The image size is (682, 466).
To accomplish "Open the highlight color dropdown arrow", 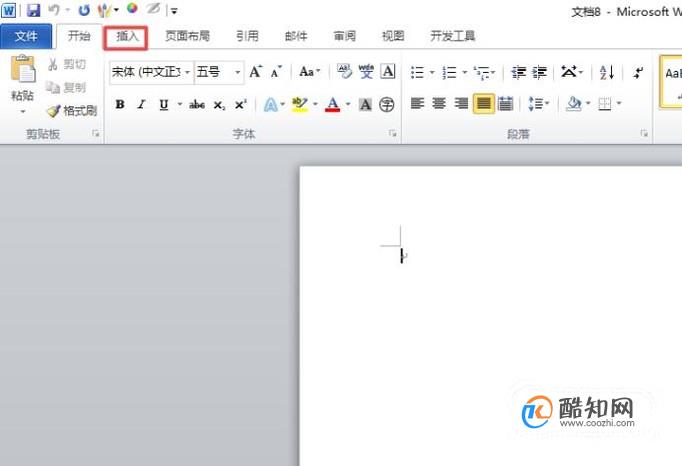I will [315, 104].
